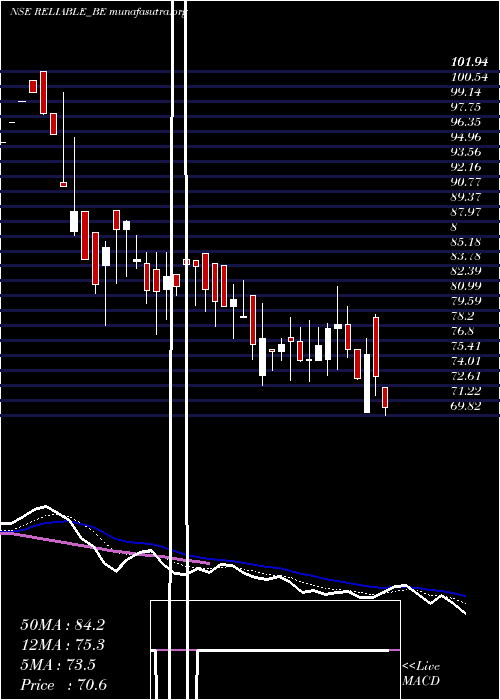Viewport: 500px width, 700px height.
Task: Click the small red candle at 90.77 level
Action: pos(63,184)
